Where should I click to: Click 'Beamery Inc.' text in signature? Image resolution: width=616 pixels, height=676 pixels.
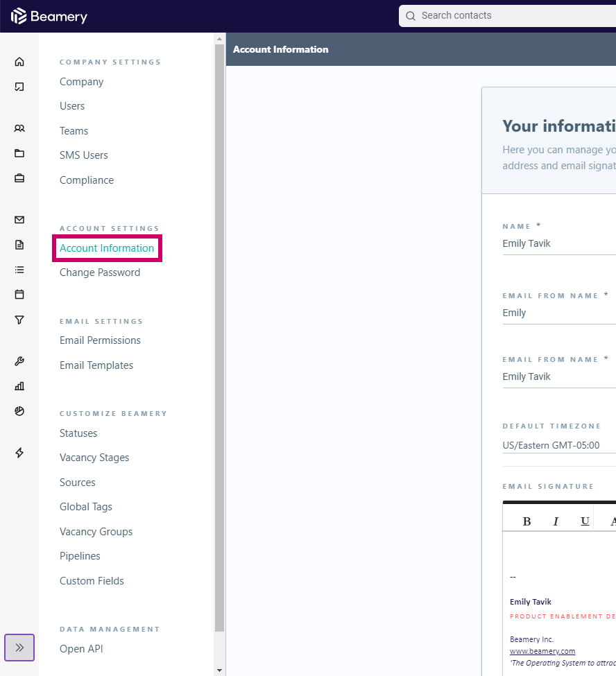click(x=531, y=639)
